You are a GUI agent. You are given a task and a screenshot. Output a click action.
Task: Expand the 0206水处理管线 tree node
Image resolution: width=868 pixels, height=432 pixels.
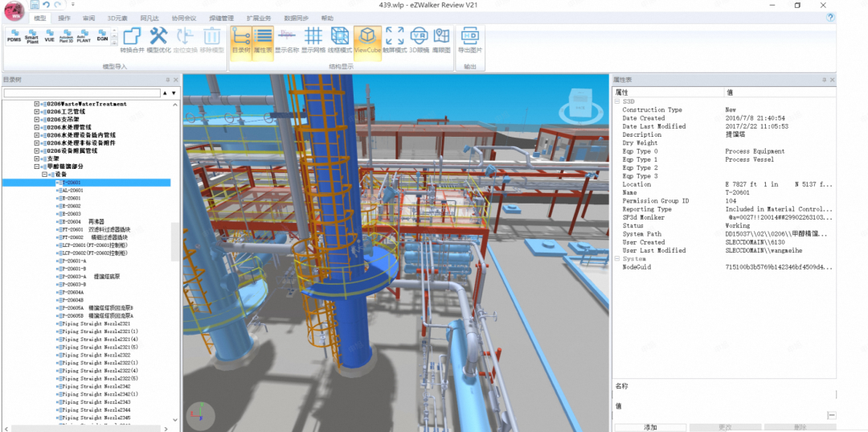tap(36, 127)
